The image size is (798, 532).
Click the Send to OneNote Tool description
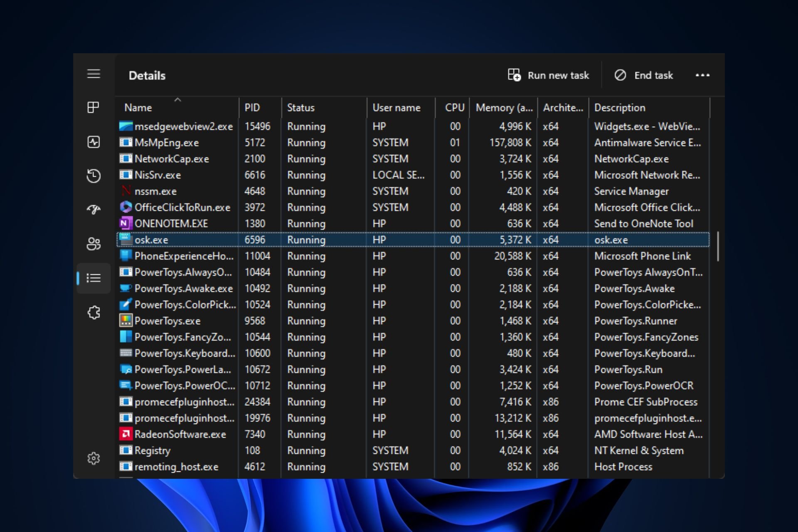(644, 224)
